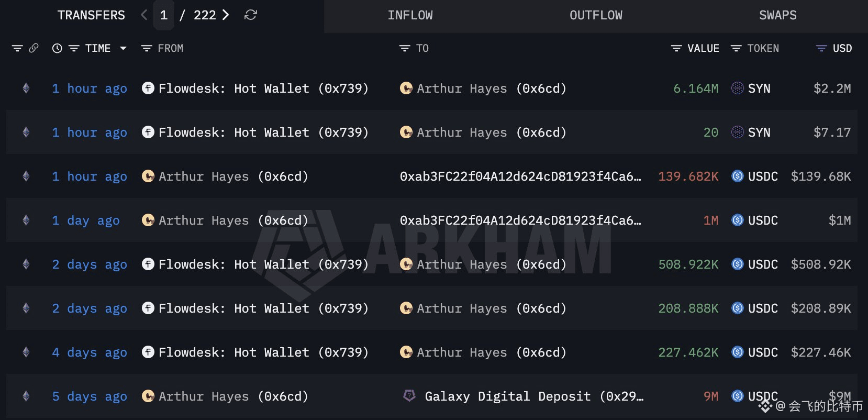Open recipient address 0xab3FC22f… on the 1 day ago row
This screenshot has height=420, width=868.
(x=520, y=220)
